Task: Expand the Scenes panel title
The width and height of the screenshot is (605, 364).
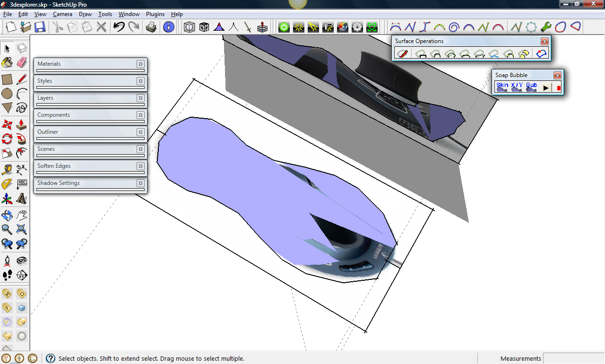Action: [46, 149]
